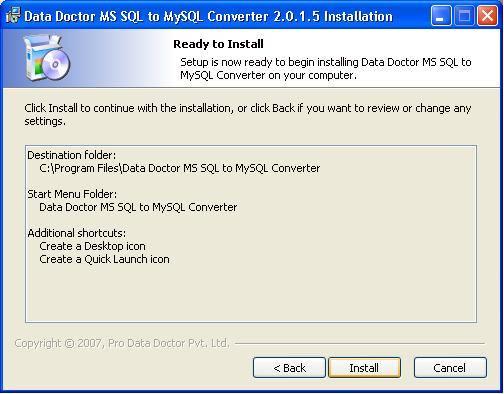The height and width of the screenshot is (394, 504).
Task: Click the copyright Pro Data Doctor text
Action: tap(122, 343)
